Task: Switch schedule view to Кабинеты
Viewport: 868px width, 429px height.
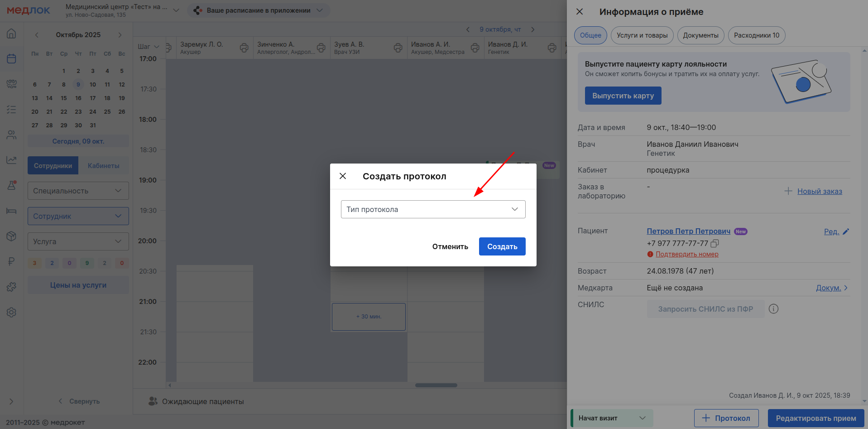Action: coord(104,166)
